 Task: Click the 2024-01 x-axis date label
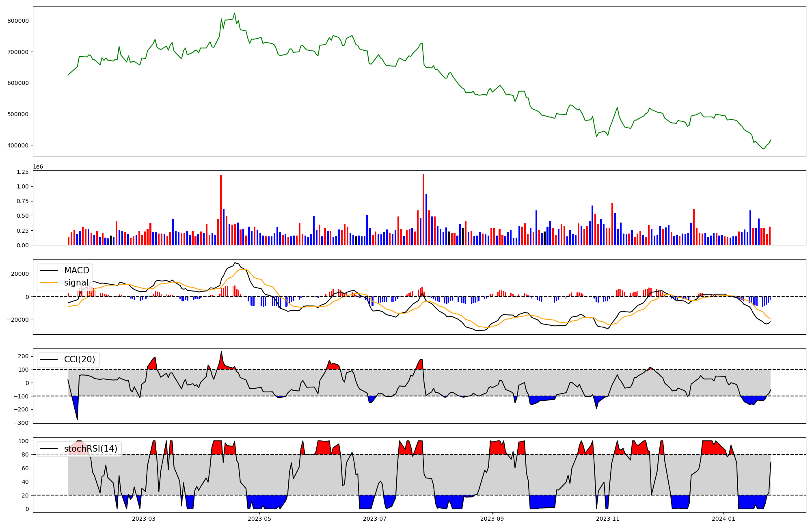pyautogui.click(x=723, y=519)
